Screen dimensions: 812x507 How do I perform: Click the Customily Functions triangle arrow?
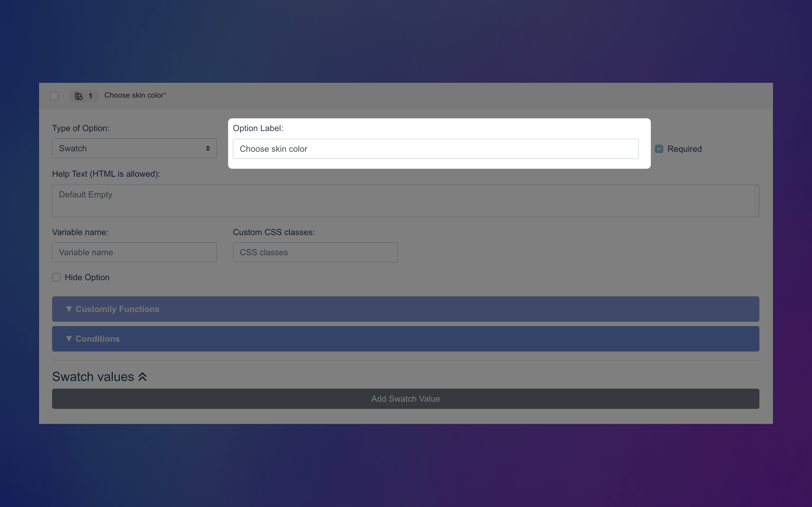(x=69, y=309)
